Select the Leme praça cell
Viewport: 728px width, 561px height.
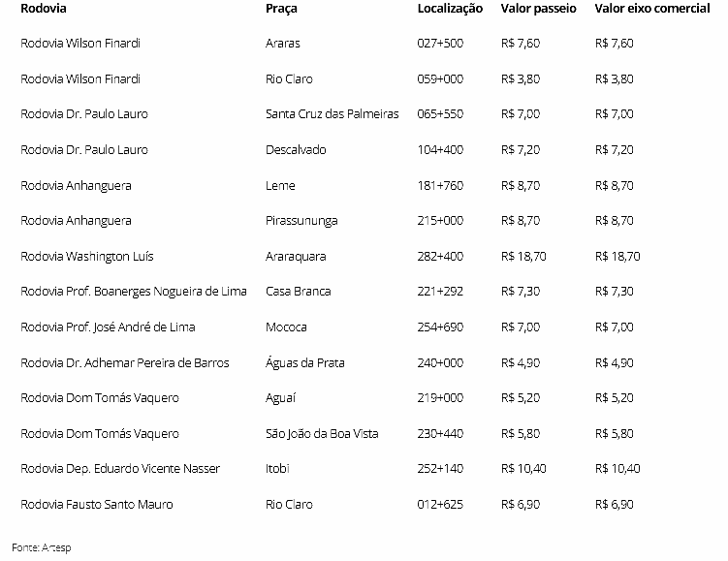pos(280,185)
